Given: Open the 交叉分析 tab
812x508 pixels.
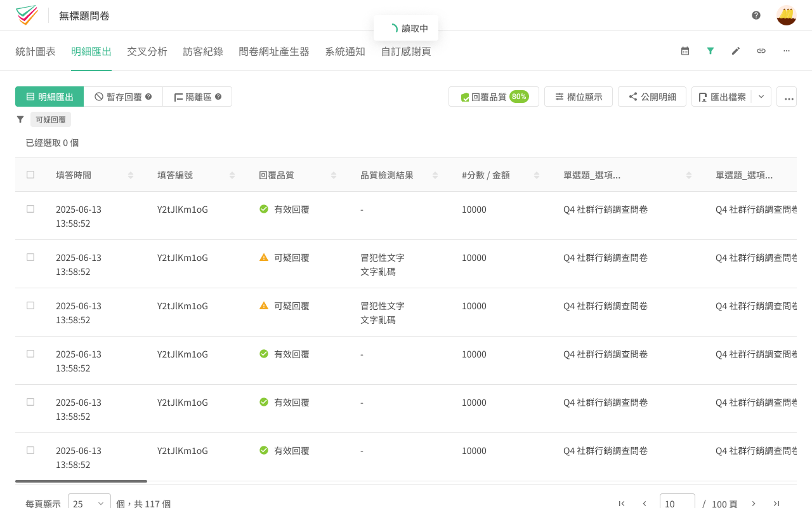Looking at the screenshot, I should coord(147,51).
